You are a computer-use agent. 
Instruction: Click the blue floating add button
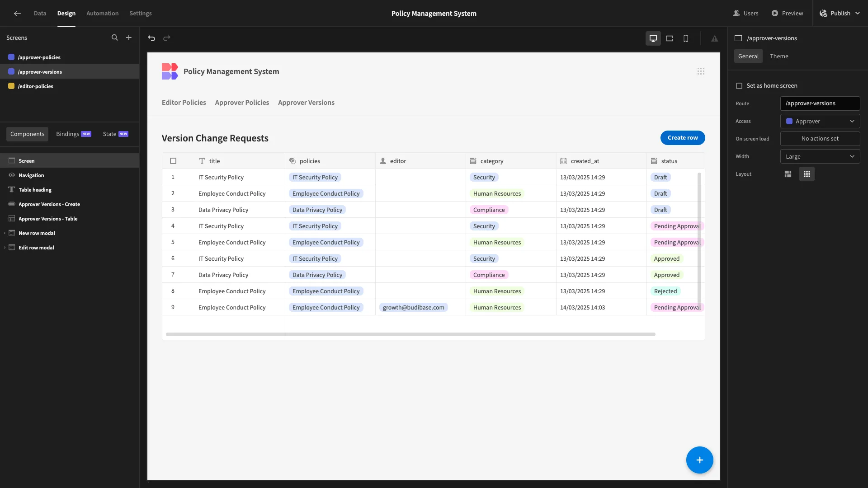click(x=700, y=460)
